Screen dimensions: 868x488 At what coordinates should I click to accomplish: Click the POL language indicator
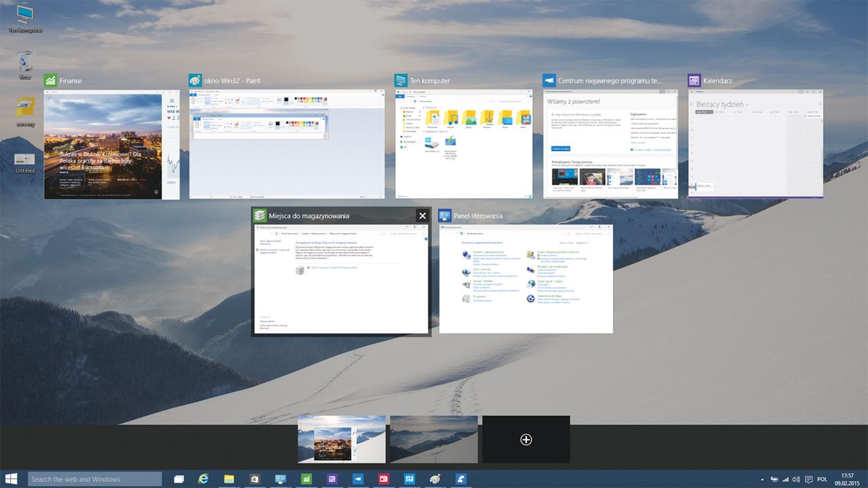tap(823, 479)
